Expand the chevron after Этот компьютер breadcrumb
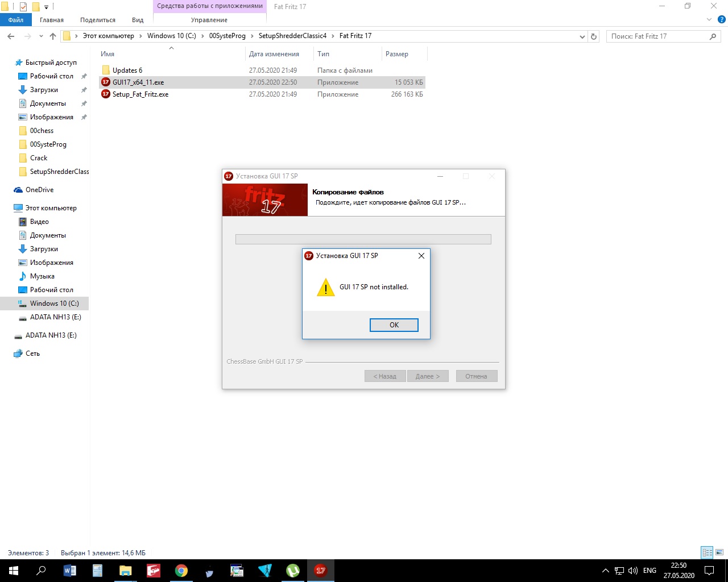The image size is (728, 582). coord(141,36)
